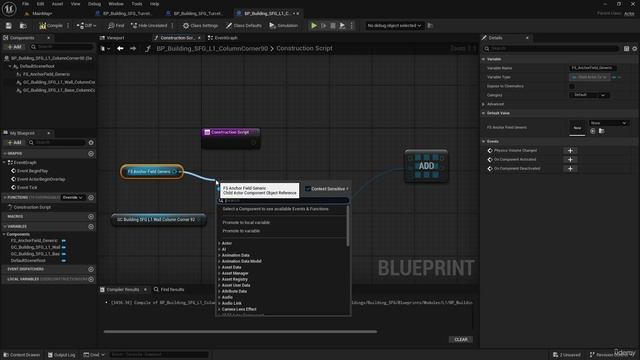Select Event Tick in My Blueprint
Screen dimensions: 640x360
[x=27, y=187]
